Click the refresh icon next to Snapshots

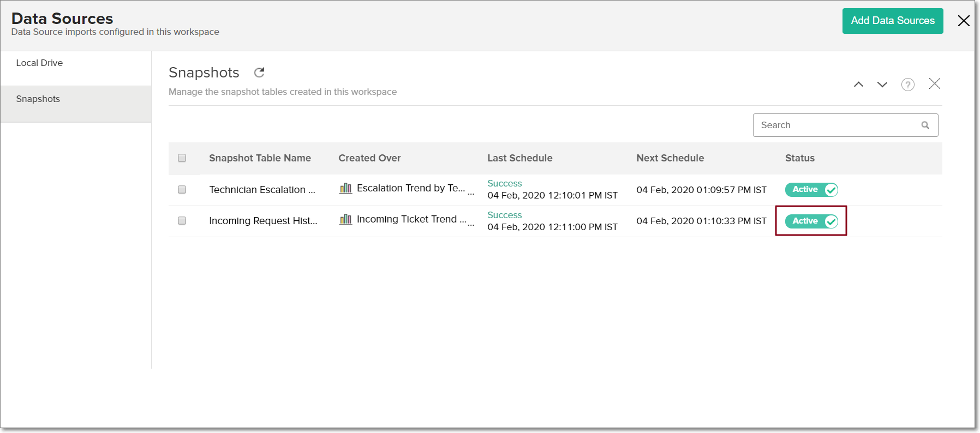[x=259, y=73]
